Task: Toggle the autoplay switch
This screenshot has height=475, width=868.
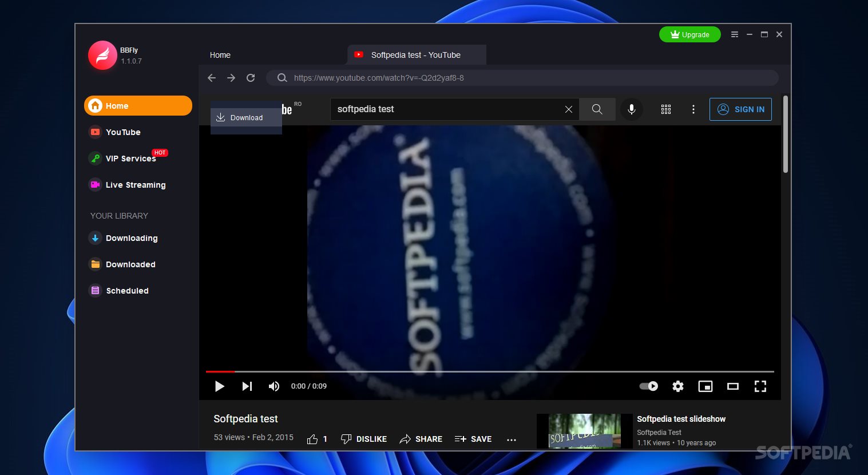Action: pos(648,386)
